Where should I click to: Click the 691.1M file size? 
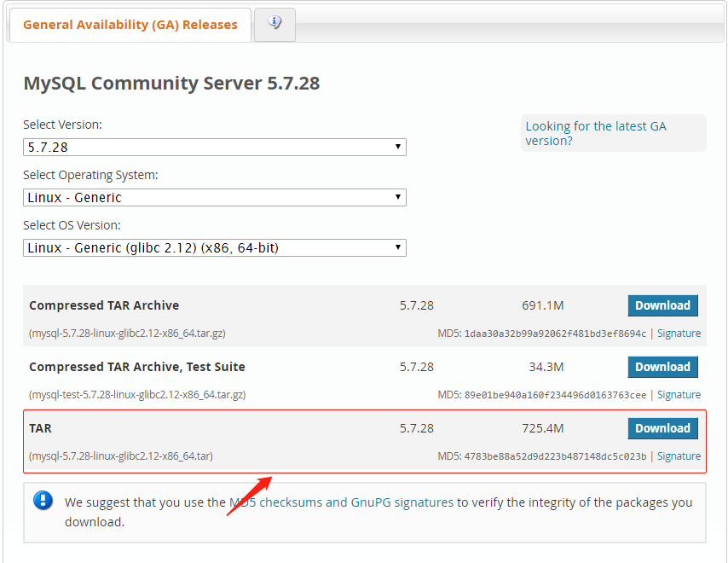click(x=542, y=305)
